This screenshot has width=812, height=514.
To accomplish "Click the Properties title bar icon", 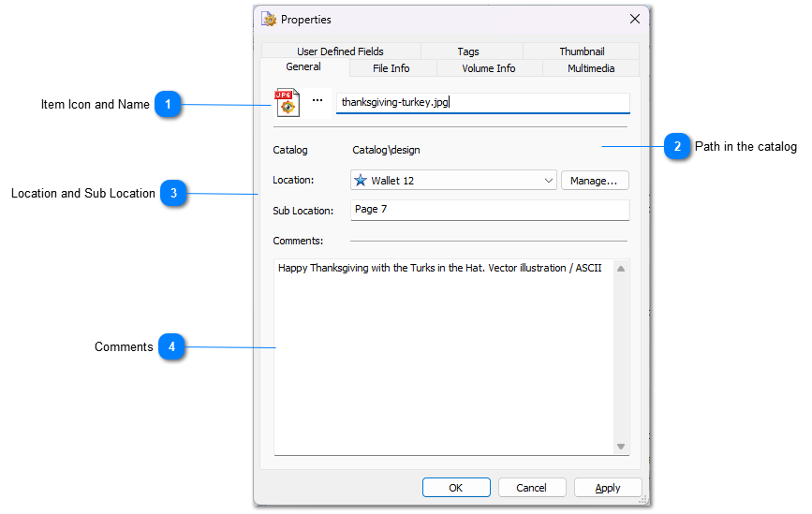I will coord(269,19).
